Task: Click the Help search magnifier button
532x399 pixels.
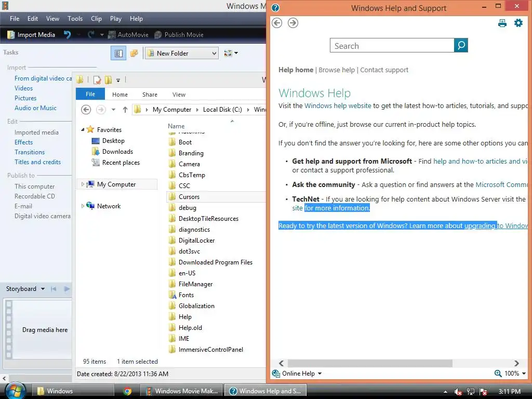Action: [x=461, y=45]
